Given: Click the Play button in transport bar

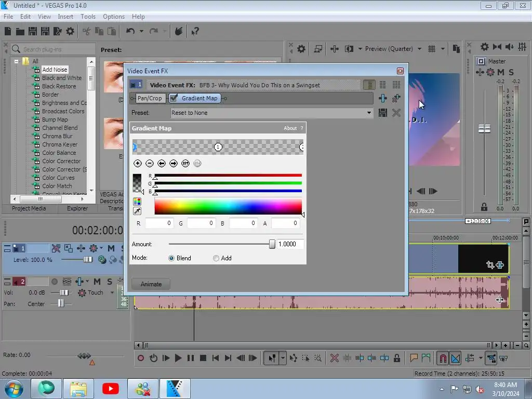Looking at the screenshot, I should [x=178, y=358].
